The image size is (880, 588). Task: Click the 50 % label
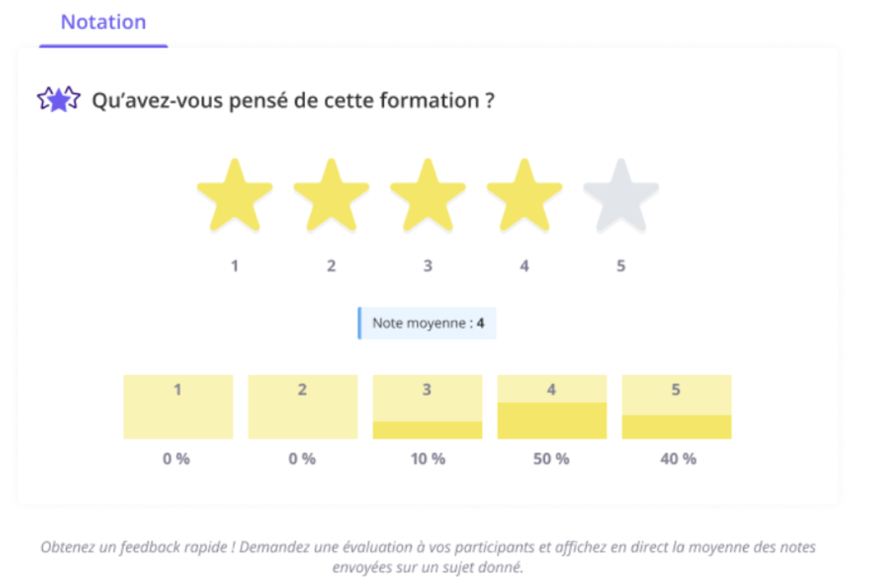(551, 459)
